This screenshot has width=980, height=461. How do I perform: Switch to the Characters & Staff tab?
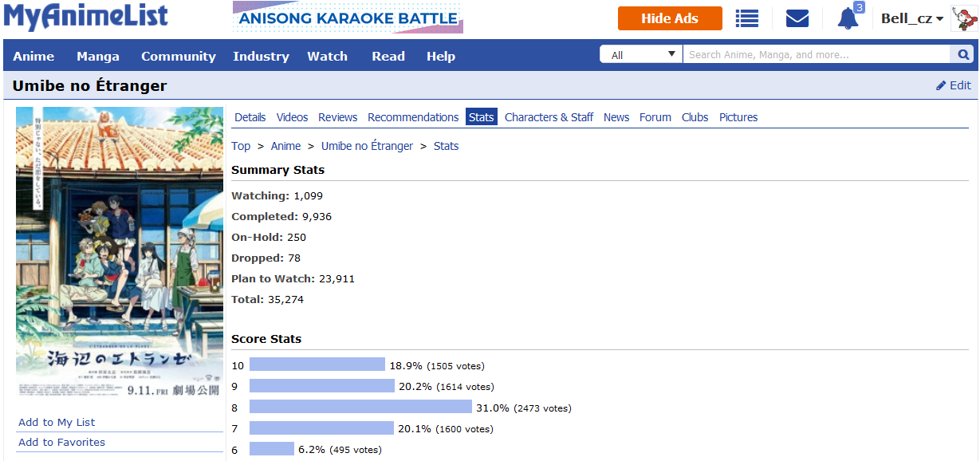click(549, 117)
